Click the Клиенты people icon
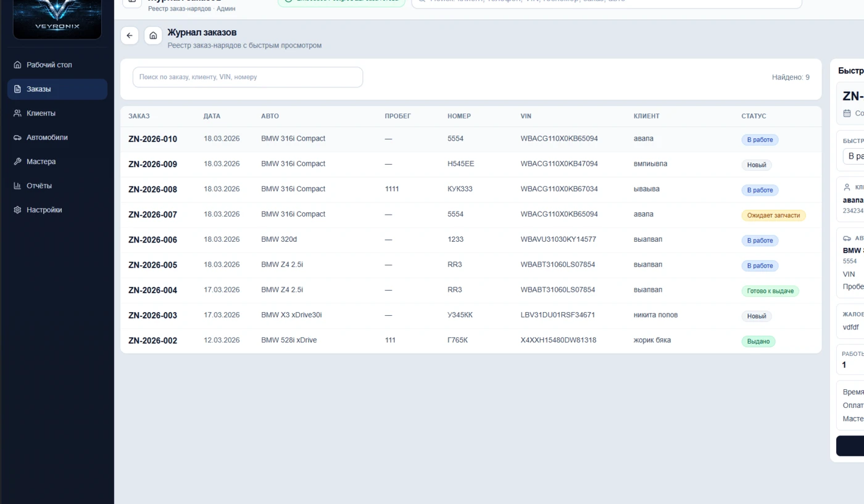Viewport: 864px width, 504px height. pos(17,114)
